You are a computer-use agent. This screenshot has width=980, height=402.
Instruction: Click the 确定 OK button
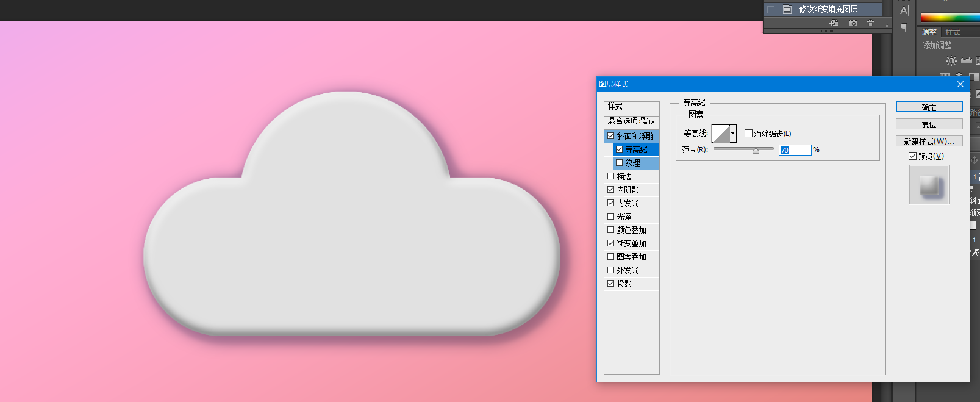929,107
